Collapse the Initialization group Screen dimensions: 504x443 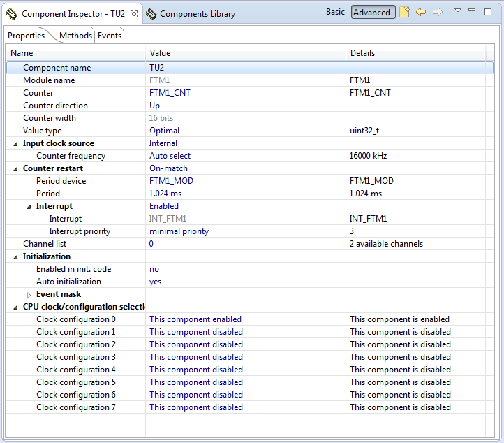pyautogui.click(x=16, y=256)
